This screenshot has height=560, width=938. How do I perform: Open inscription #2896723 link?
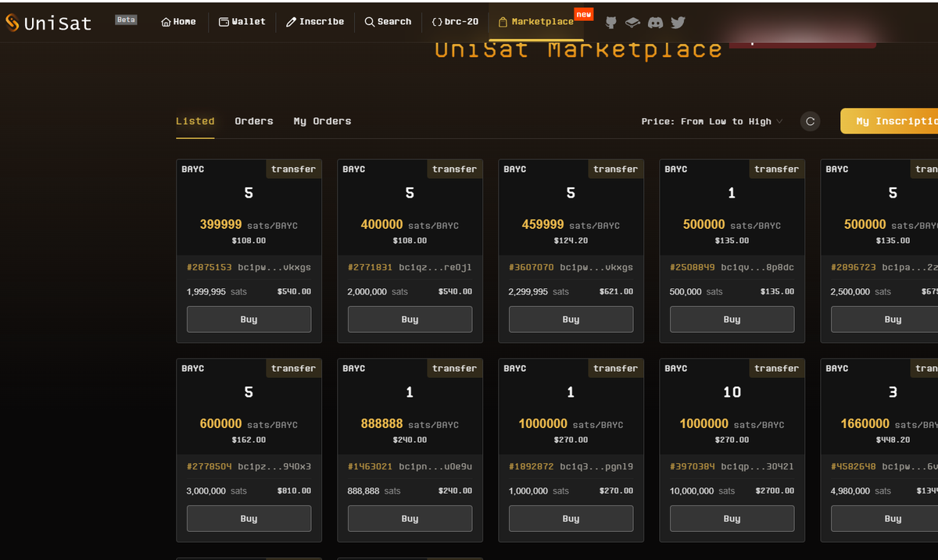point(854,267)
